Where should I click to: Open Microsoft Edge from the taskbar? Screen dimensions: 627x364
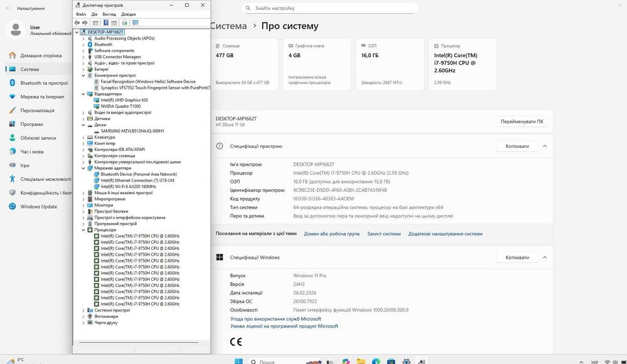pyautogui.click(x=376, y=361)
